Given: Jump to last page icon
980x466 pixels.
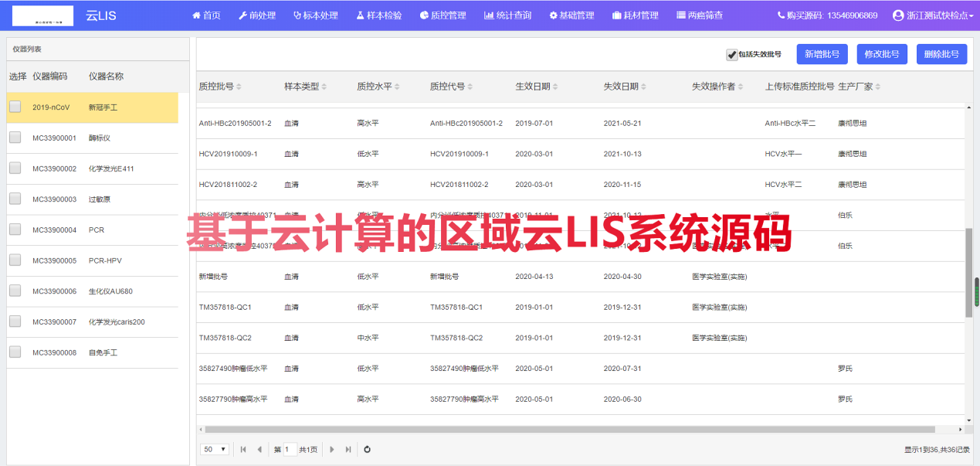Looking at the screenshot, I should coord(348,449).
